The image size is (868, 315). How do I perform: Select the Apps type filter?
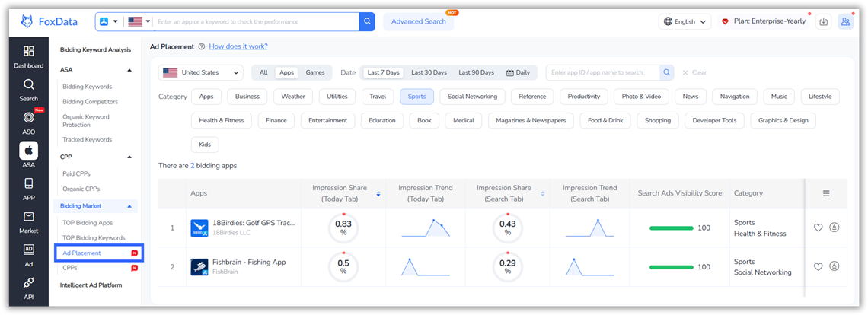point(287,72)
